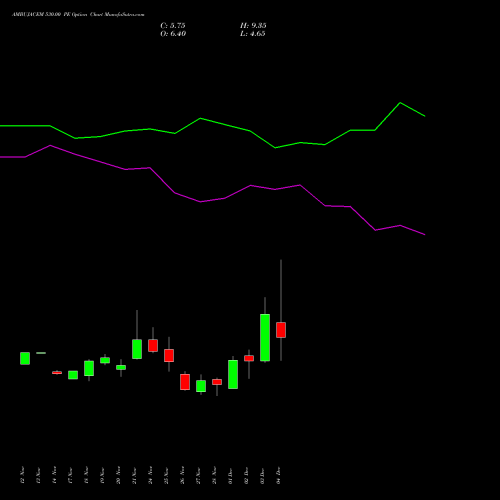Select the '02 Dec' date axis label

pos(246,475)
